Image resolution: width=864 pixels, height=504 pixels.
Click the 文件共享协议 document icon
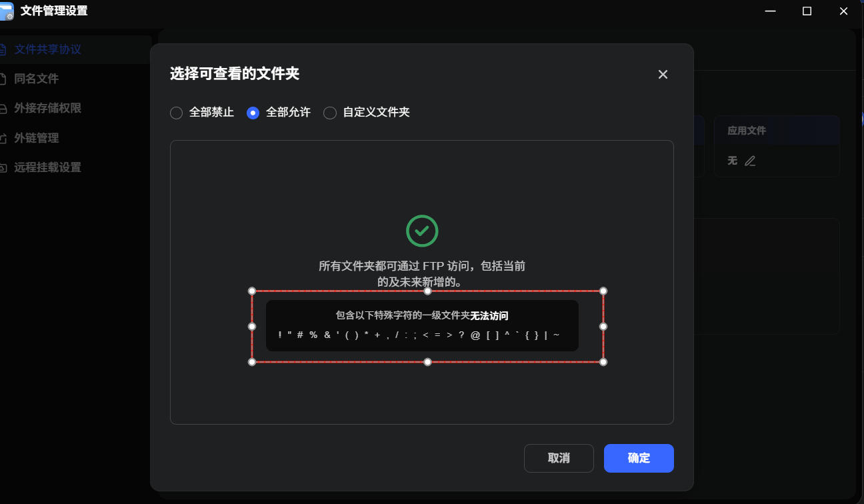pos(3,49)
